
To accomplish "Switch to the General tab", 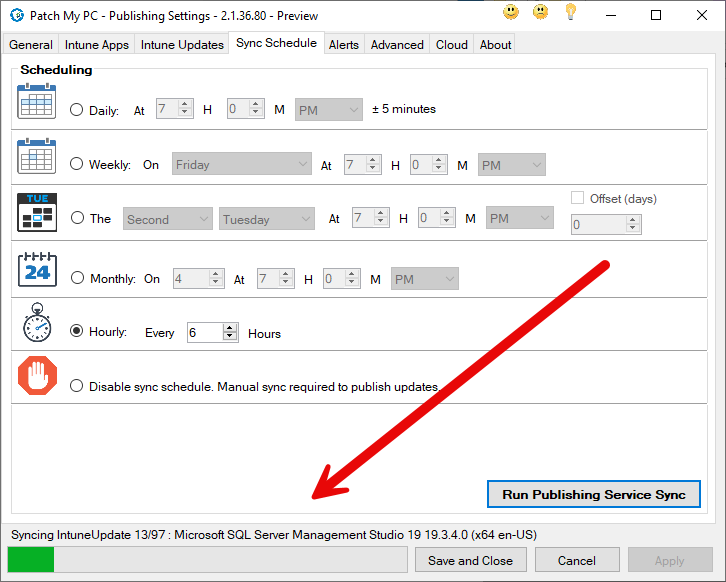I will point(31,44).
